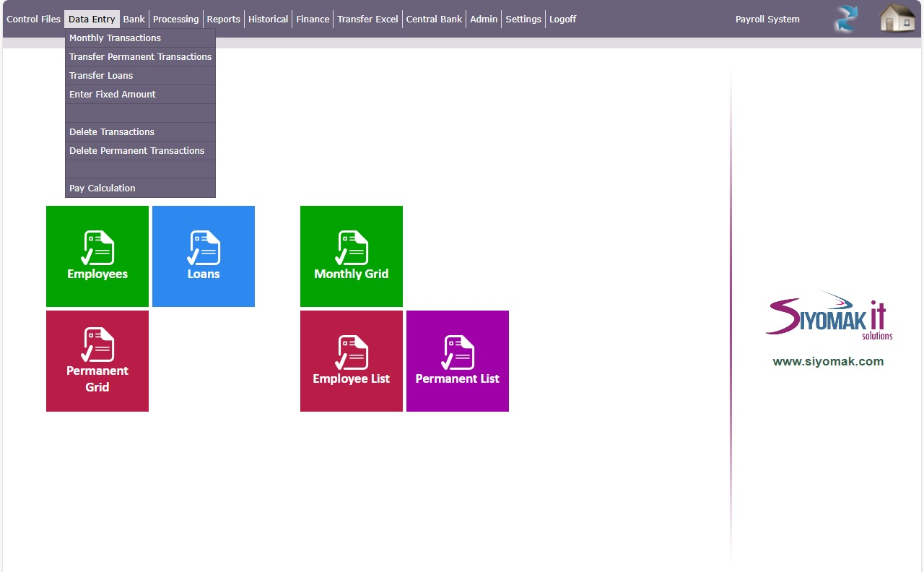Expand the Control Files menu
The height and width of the screenshot is (572, 924).
point(33,19)
